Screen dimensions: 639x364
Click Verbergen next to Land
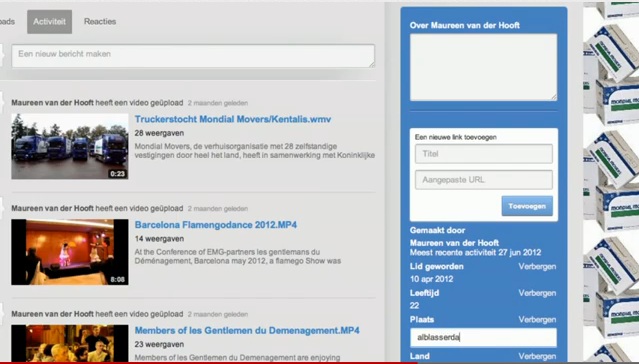537,356
